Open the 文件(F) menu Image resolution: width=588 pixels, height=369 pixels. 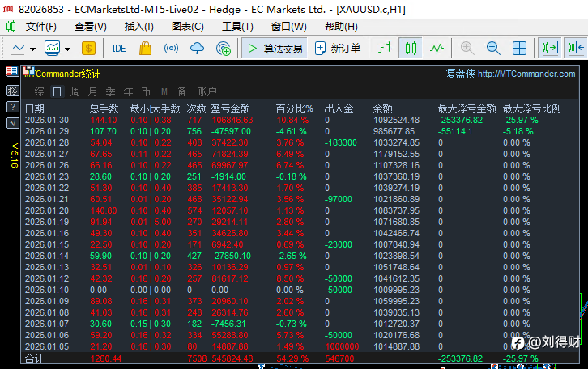click(40, 27)
